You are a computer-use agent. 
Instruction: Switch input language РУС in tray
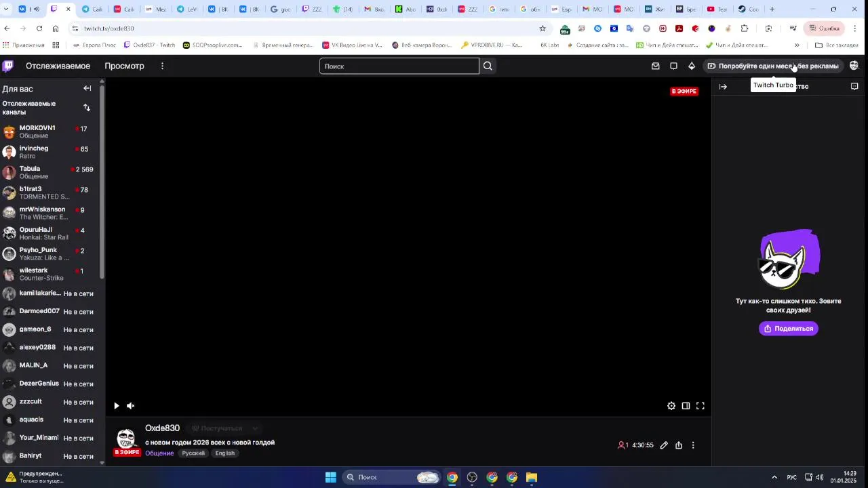(791, 477)
